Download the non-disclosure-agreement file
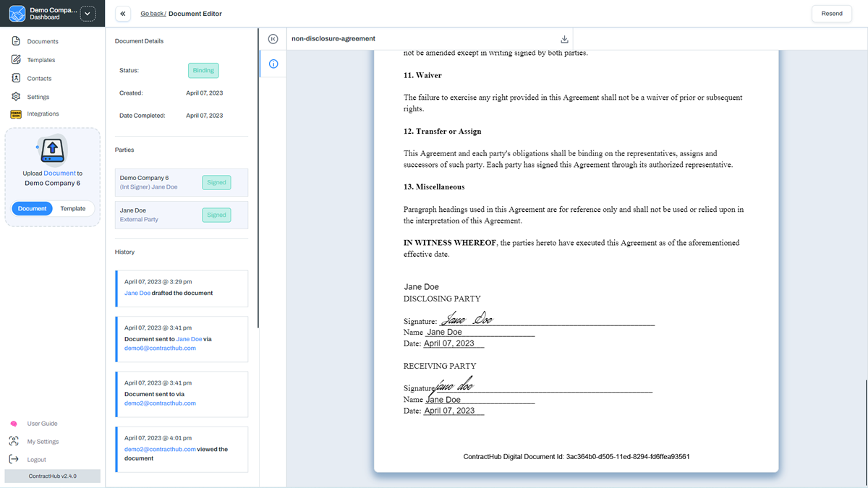The image size is (868, 488). pos(565,39)
